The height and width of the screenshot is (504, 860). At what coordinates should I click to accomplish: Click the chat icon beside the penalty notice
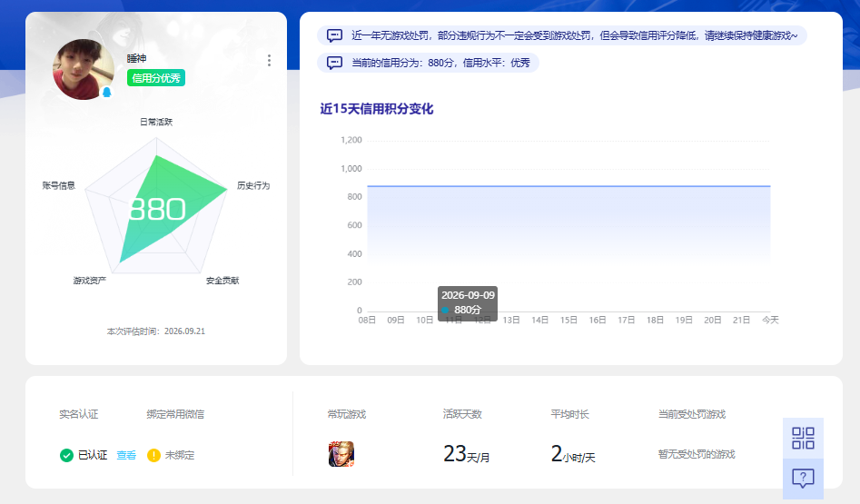coord(334,35)
